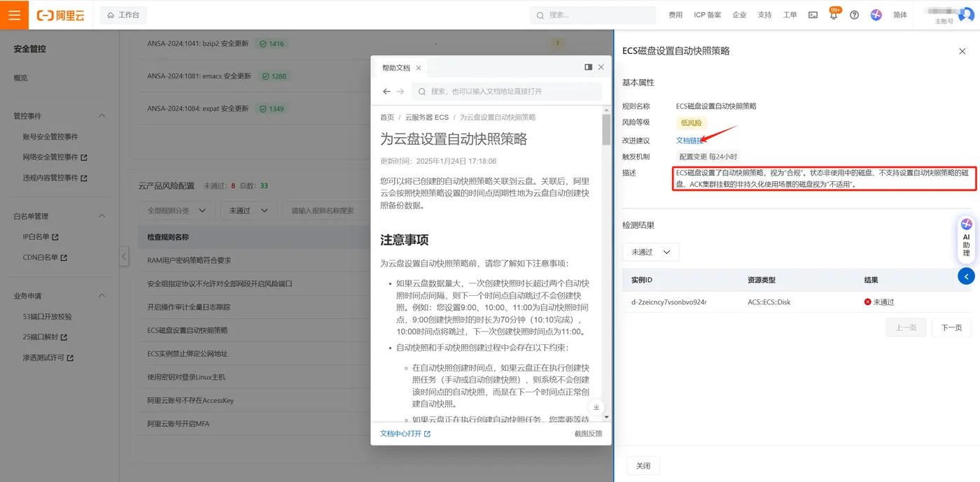Click the Alibaba Cloud logo
Viewport: 980px width, 482px height.
tap(60, 15)
